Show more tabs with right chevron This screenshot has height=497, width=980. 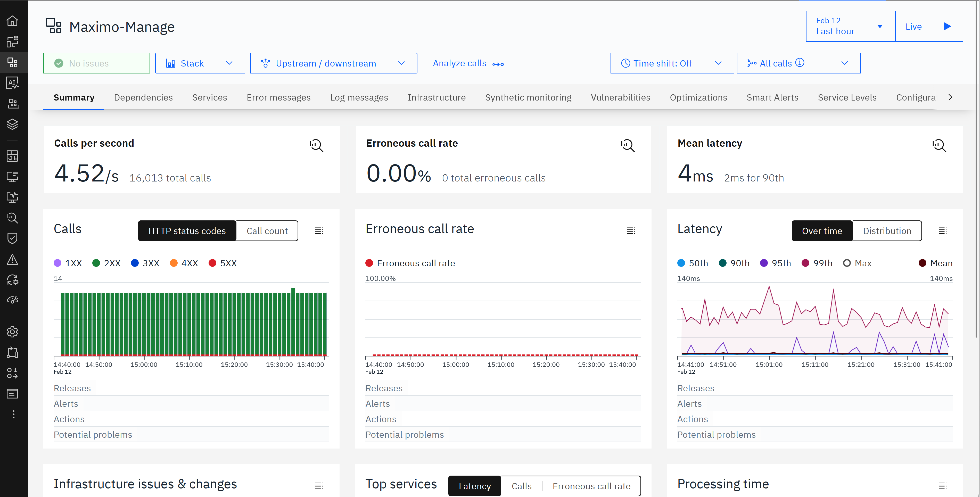click(x=950, y=97)
